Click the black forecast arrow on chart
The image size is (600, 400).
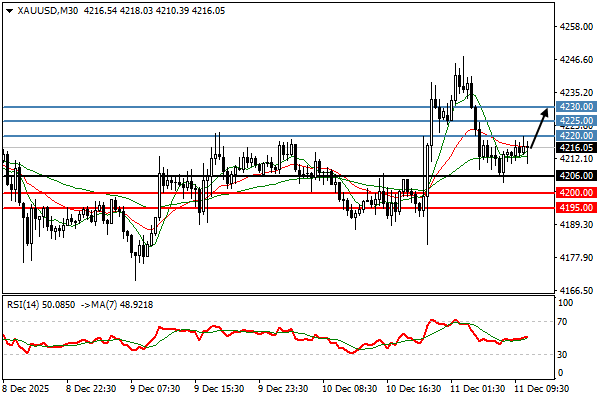537,129
